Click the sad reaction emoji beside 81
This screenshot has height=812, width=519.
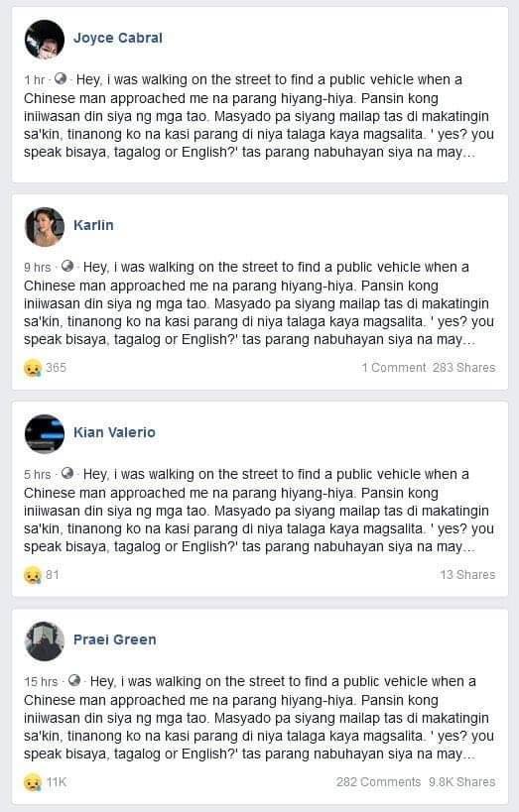tap(33, 575)
